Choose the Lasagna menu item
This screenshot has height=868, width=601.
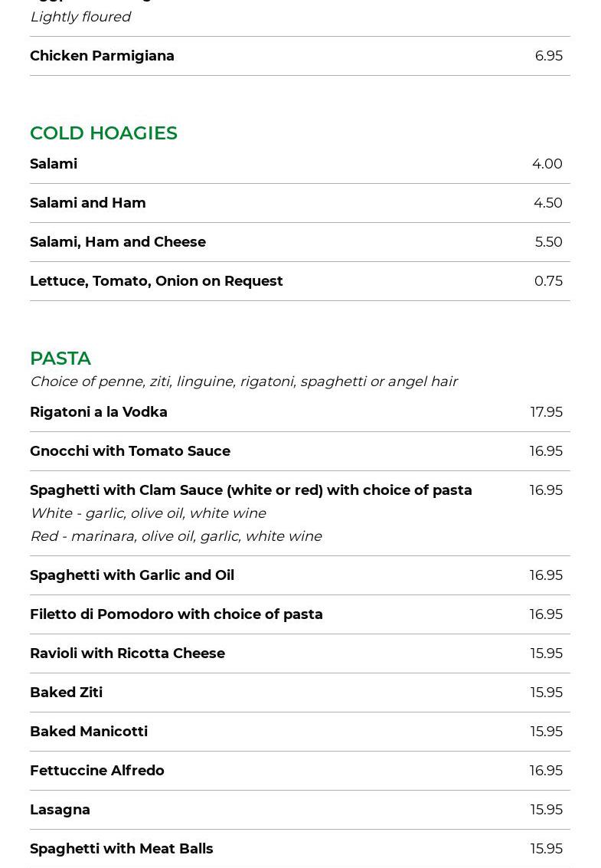(60, 810)
